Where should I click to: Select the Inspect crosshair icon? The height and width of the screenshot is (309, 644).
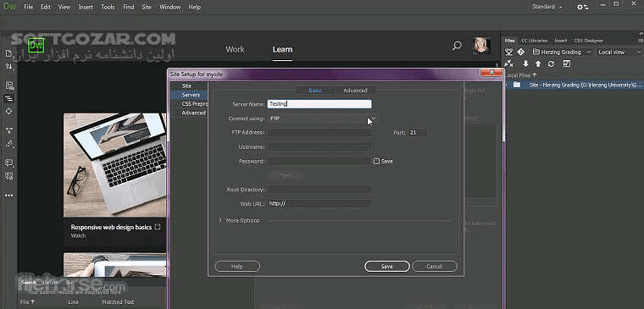[x=8, y=111]
